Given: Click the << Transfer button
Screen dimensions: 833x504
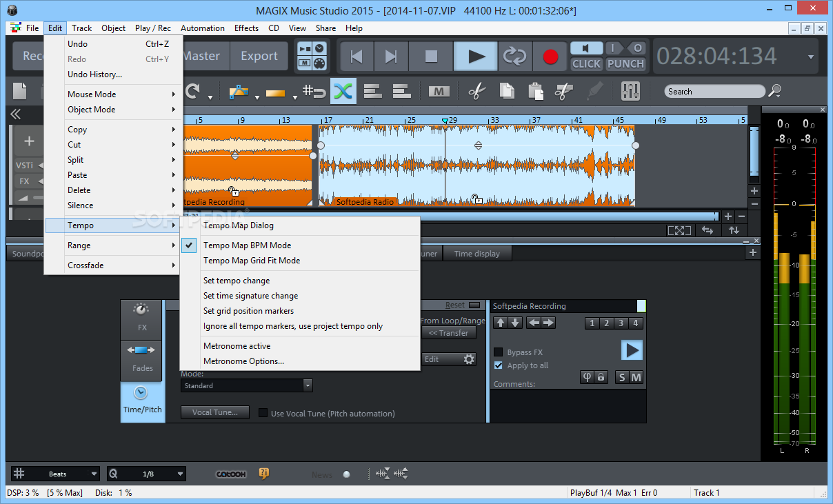Looking at the screenshot, I should pos(448,333).
